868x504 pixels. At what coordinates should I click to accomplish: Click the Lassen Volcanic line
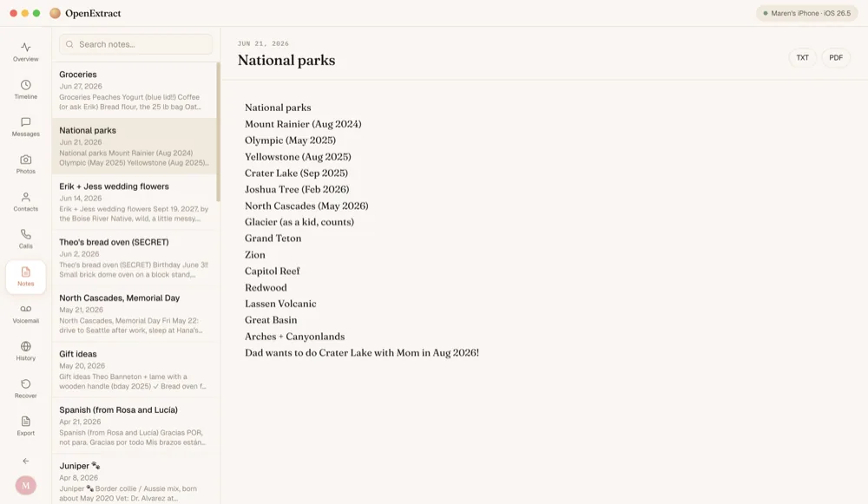click(x=280, y=304)
